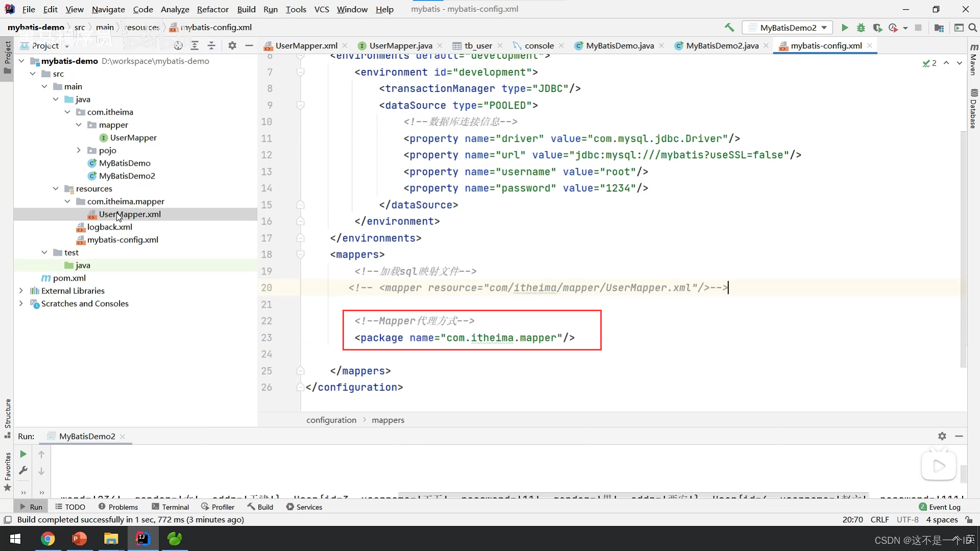Select UserMapper.xml in project tree
Viewport: 980px width, 551px height.
(130, 214)
